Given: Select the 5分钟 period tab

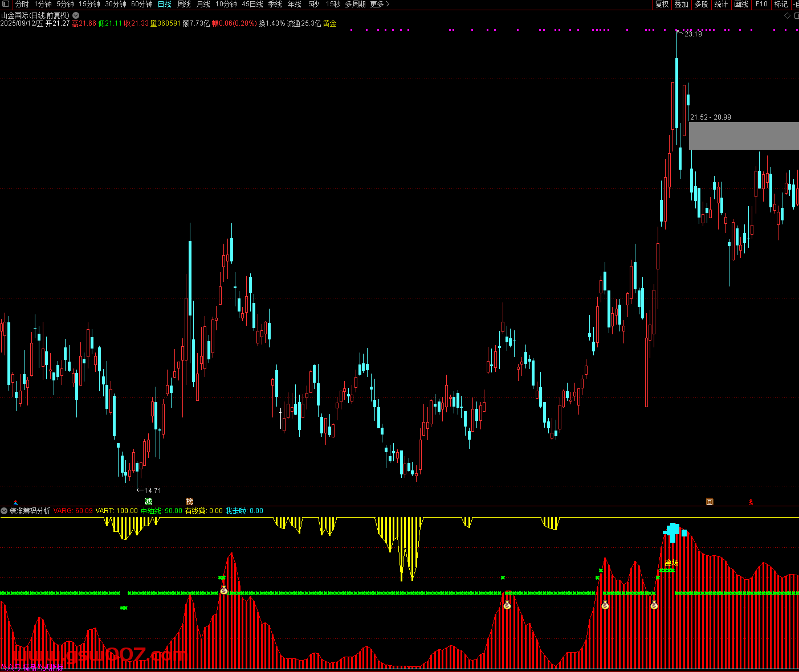Looking at the screenshot, I should click(x=65, y=4).
